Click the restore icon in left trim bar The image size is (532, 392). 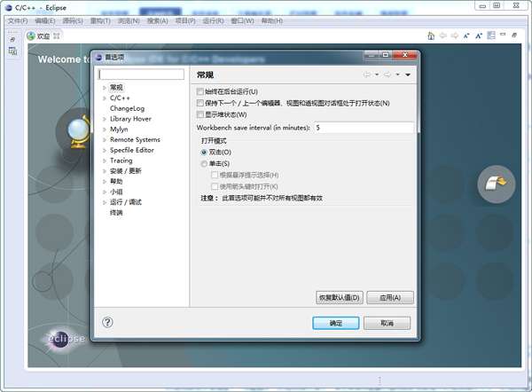click(x=12, y=39)
